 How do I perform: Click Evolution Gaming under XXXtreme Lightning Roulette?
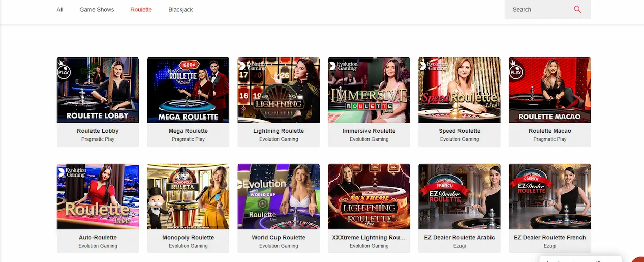click(369, 246)
